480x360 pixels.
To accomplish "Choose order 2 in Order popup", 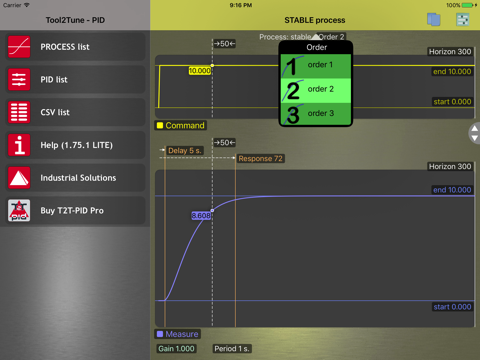I will click(x=316, y=90).
